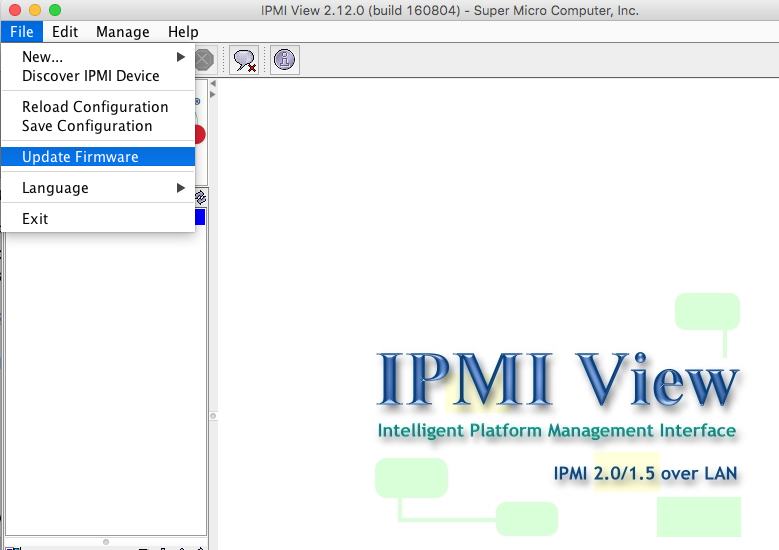
Task: Select Save Configuration
Action: (98, 126)
